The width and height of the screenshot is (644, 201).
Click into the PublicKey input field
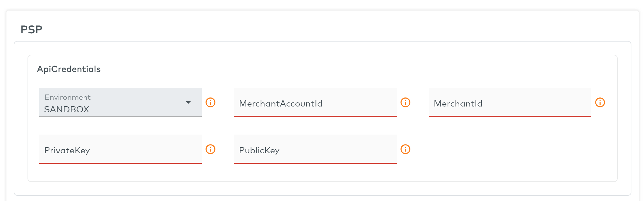click(315, 149)
